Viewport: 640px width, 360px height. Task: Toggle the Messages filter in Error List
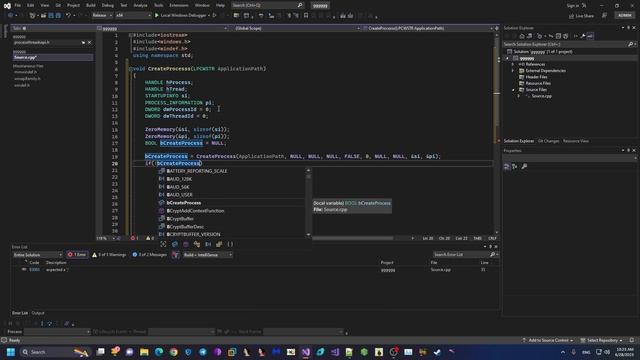149,255
